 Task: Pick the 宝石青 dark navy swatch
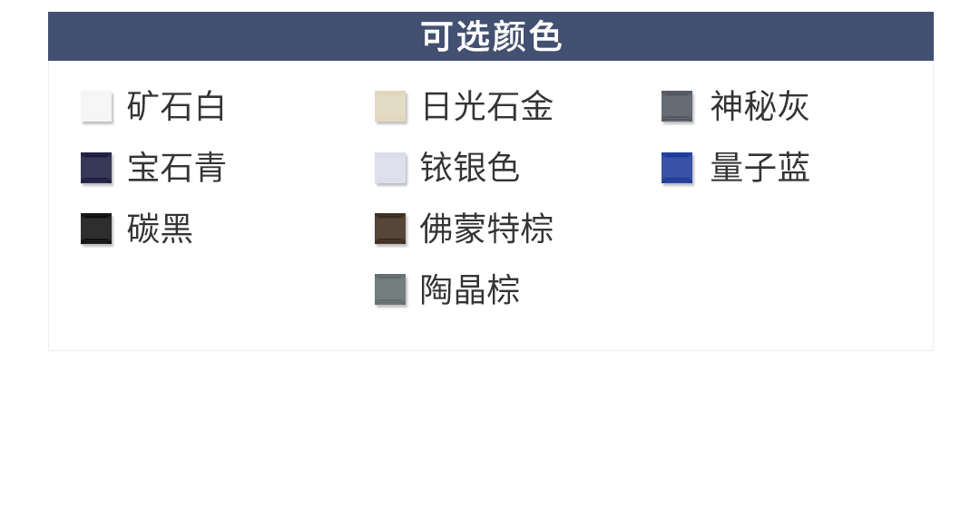pos(96,168)
